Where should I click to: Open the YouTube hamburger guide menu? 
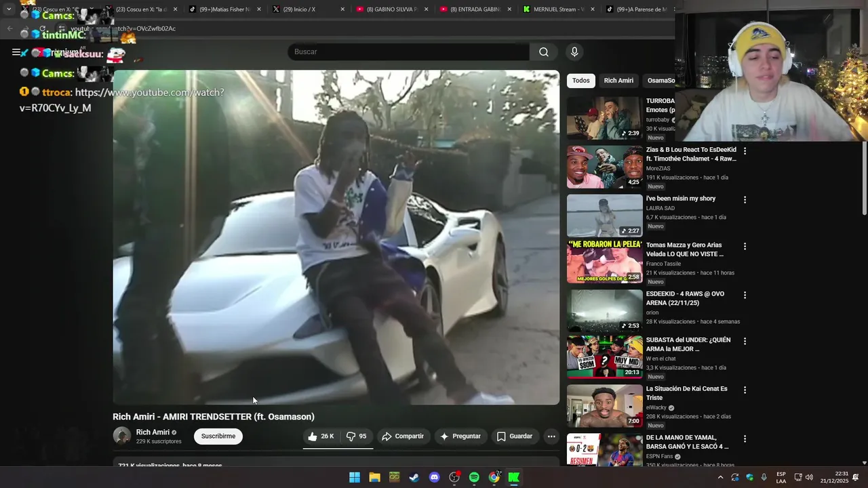(x=16, y=52)
